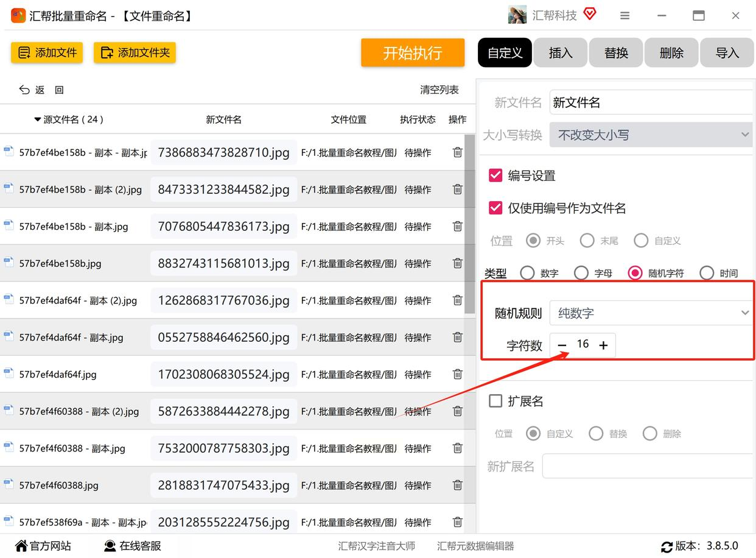Uncheck the 编号设置 checkbox

495,175
